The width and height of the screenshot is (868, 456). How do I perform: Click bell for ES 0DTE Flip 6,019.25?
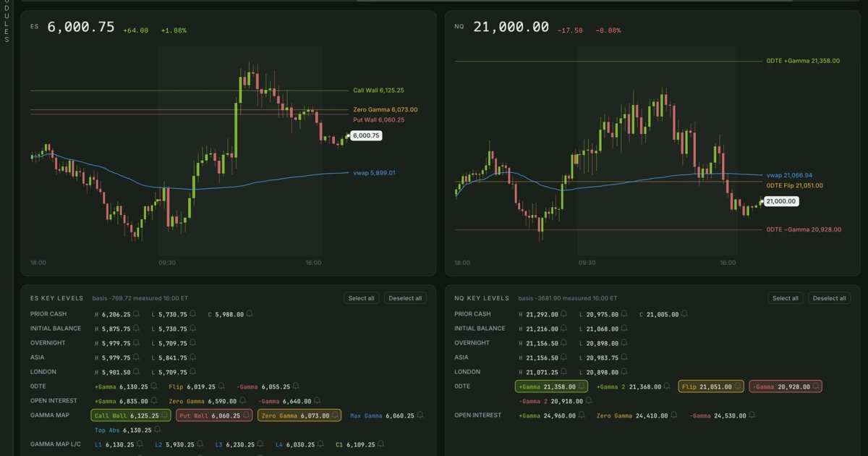[221, 387]
